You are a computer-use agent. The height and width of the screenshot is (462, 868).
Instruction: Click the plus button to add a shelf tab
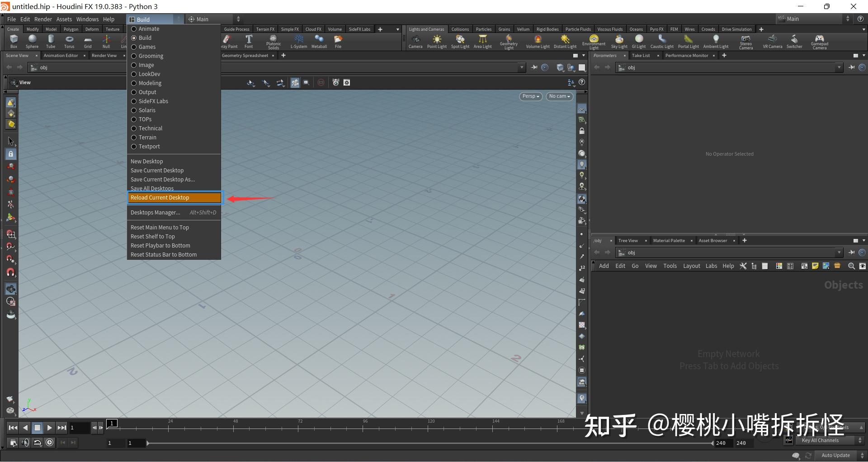coord(761,29)
